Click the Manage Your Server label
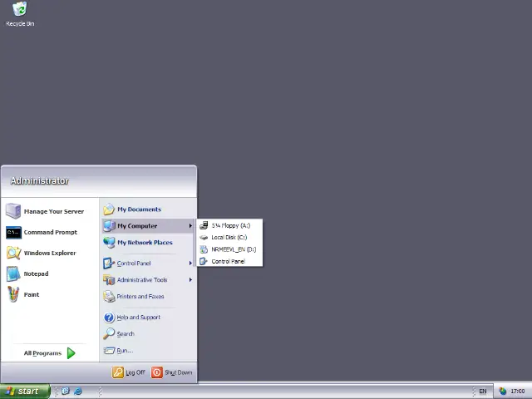The width and height of the screenshot is (532, 399). pos(53,211)
